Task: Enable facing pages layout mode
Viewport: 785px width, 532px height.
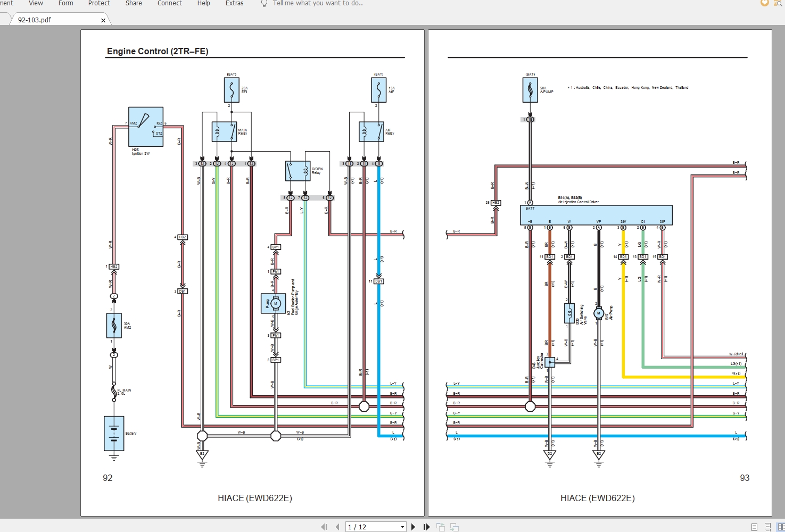Action: 780,527
